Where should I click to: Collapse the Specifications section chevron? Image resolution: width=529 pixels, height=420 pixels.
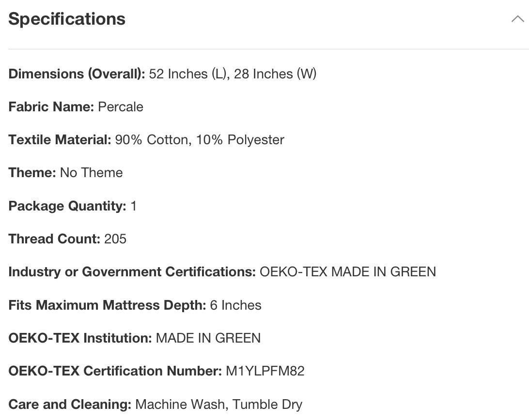pyautogui.click(x=517, y=19)
